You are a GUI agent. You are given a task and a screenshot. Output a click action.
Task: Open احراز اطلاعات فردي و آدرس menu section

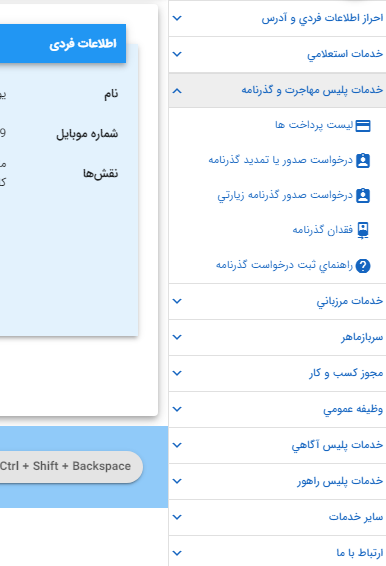coord(277,18)
